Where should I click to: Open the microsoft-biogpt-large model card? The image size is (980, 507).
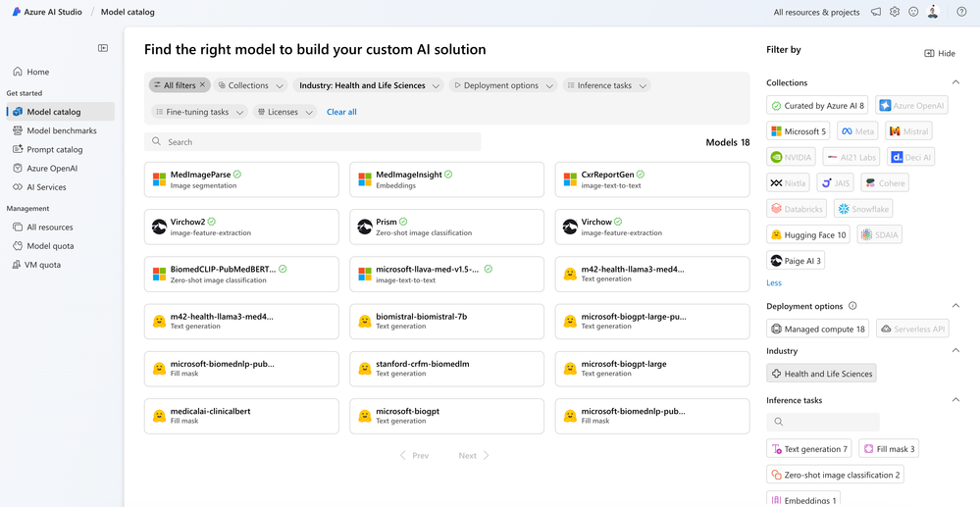point(652,369)
